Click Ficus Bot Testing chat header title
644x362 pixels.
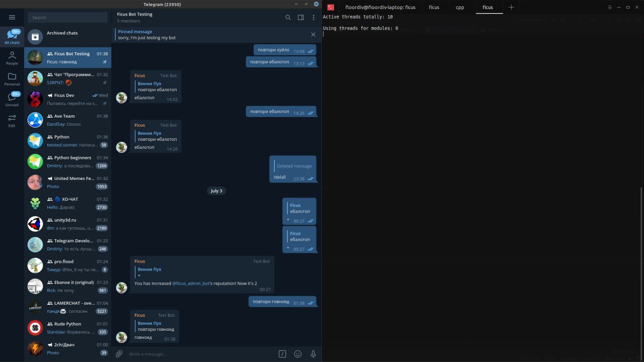coord(135,14)
